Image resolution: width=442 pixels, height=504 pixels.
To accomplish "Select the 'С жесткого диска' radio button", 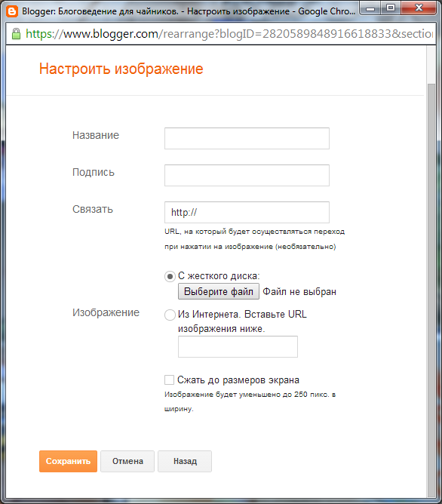I will (x=170, y=276).
